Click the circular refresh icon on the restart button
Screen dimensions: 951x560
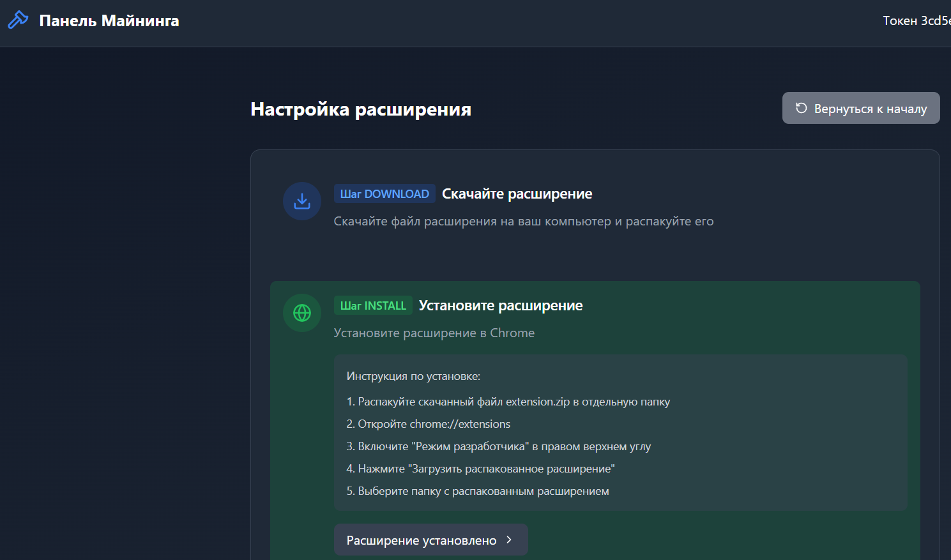click(x=801, y=108)
